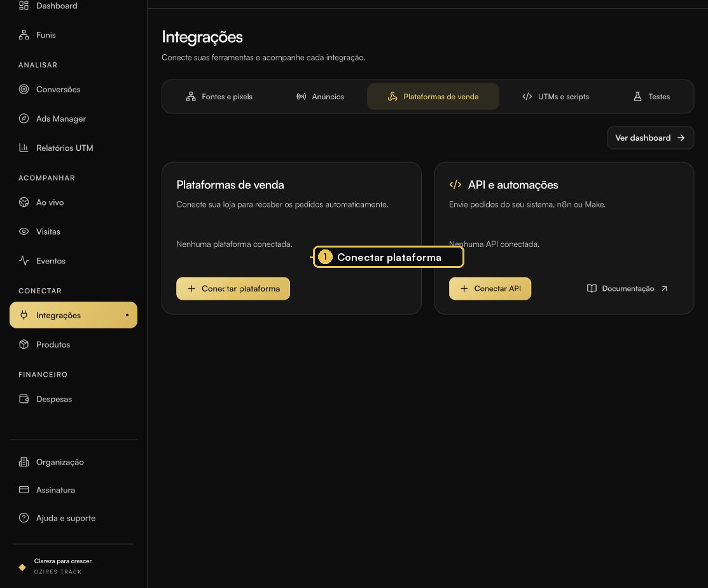Click the plus icon on Conectar API
Image resolution: width=708 pixels, height=588 pixels.
coord(464,288)
